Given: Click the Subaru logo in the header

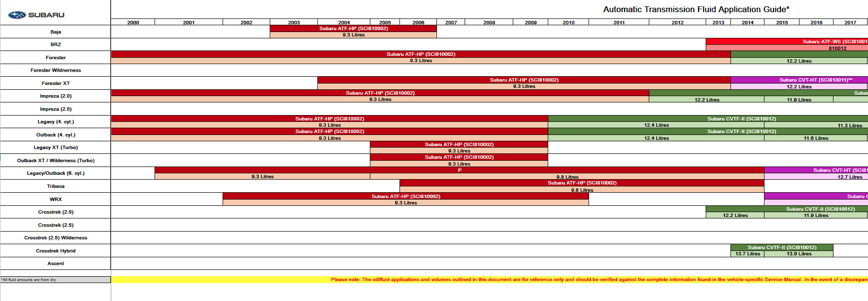Looking at the screenshot, I should point(36,15).
